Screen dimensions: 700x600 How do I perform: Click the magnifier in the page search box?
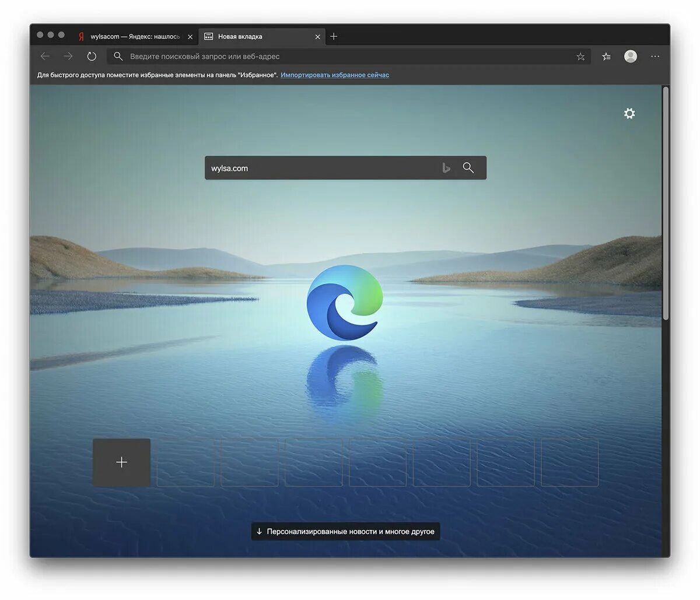point(468,168)
